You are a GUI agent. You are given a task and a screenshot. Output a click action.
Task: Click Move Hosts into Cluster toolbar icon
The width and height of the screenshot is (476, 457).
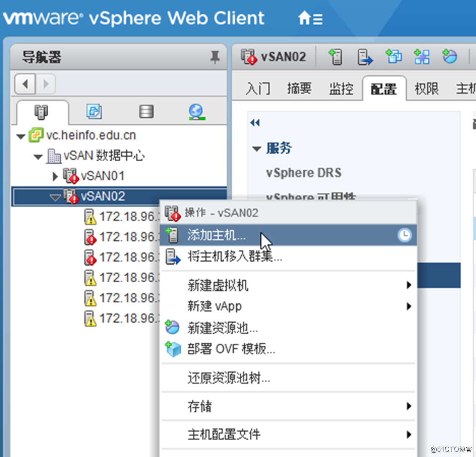[x=365, y=57]
